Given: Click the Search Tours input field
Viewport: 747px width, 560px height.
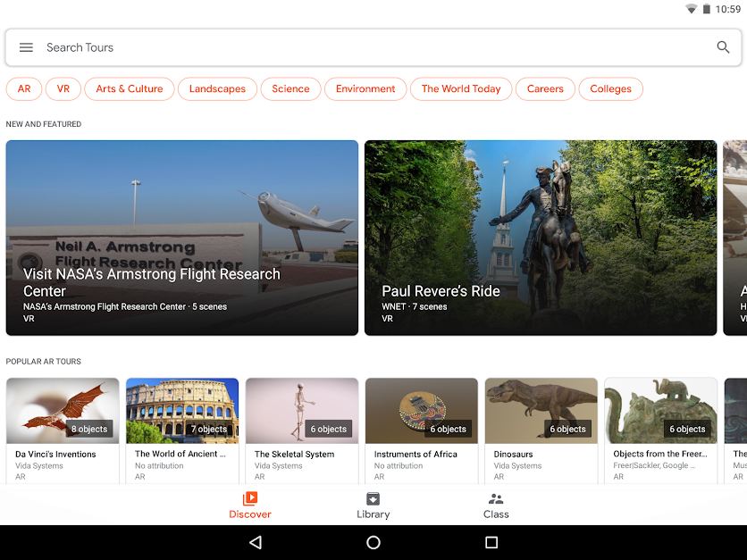Looking at the screenshot, I should coord(373,47).
